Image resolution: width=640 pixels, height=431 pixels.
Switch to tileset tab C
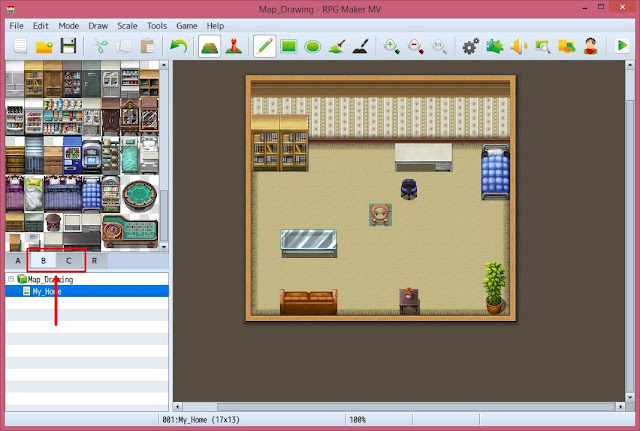click(69, 260)
